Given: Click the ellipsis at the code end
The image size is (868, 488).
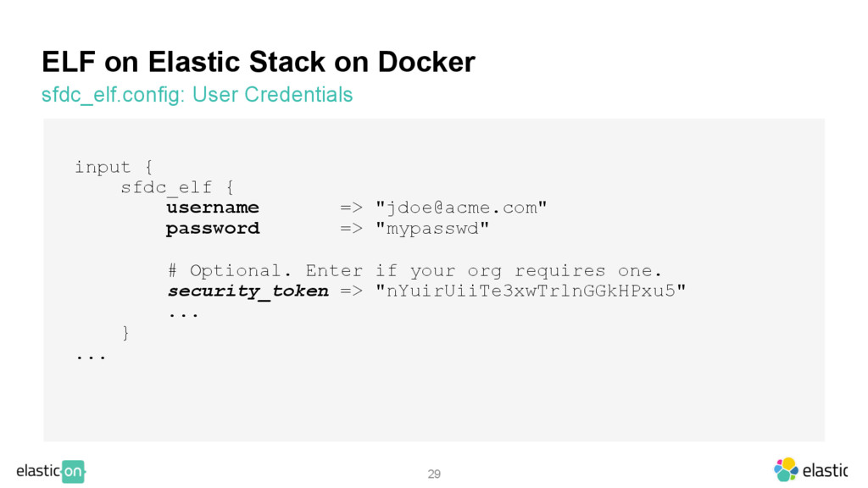Looking at the screenshot, I should 91,357.
